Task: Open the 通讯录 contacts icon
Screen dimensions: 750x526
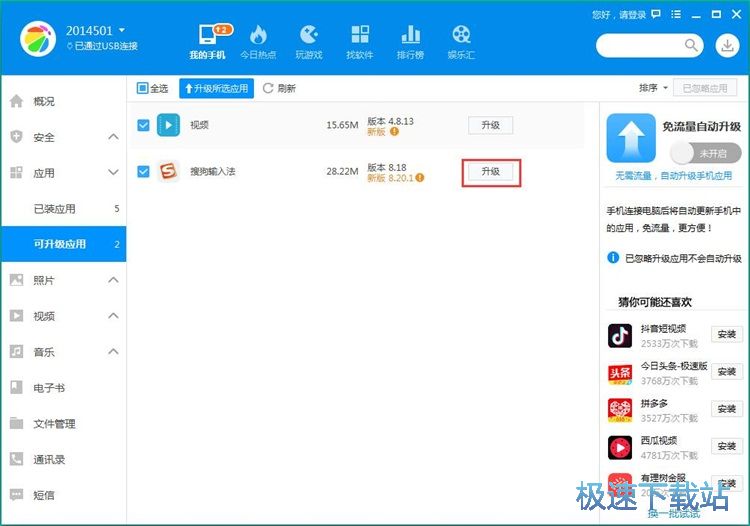Action: click(16, 459)
